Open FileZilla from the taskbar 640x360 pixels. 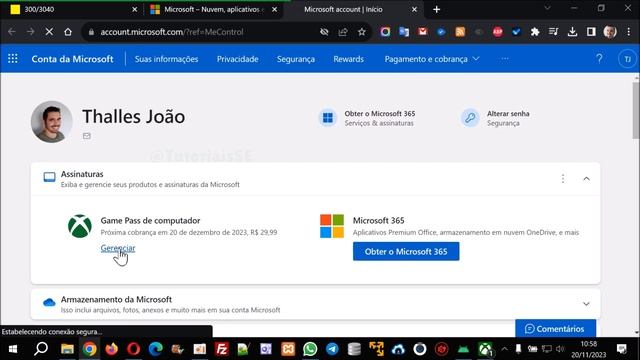(222, 349)
